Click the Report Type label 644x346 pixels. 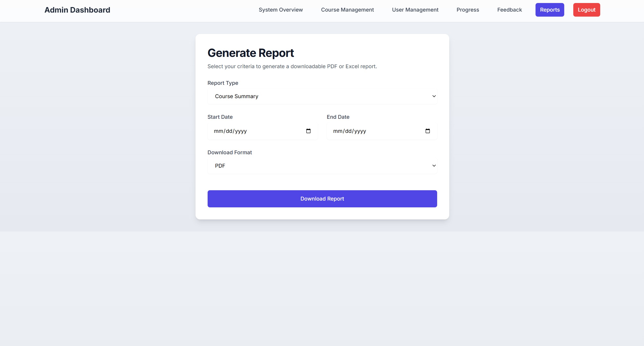[223, 83]
